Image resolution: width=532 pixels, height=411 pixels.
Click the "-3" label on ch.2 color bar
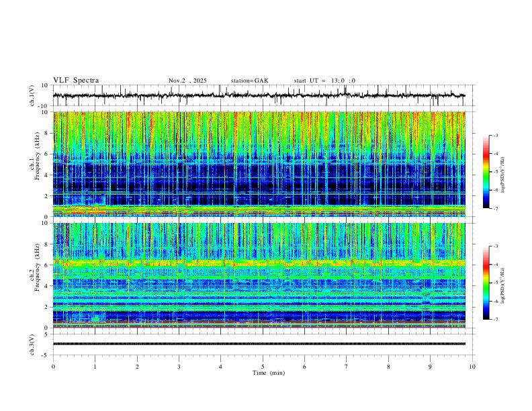click(x=496, y=246)
